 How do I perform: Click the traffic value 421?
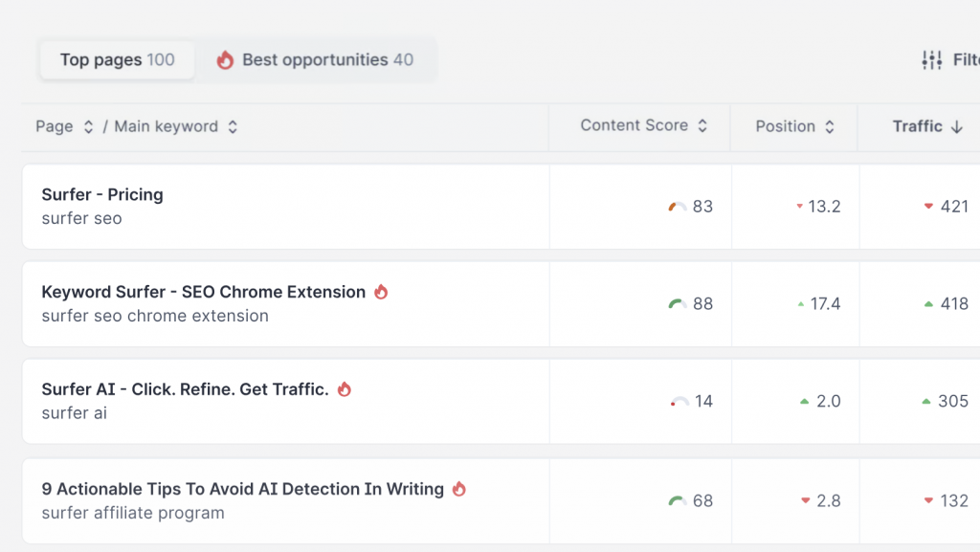954,207
